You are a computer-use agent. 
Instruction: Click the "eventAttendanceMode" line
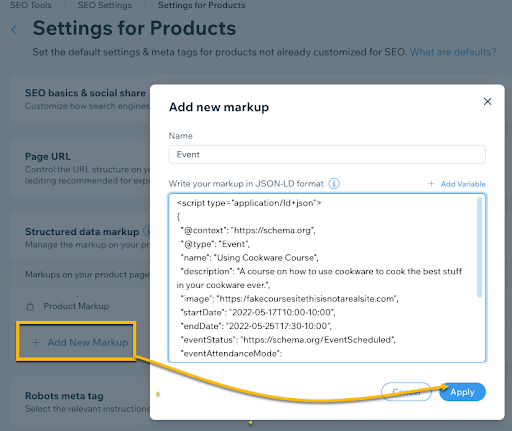(231, 353)
